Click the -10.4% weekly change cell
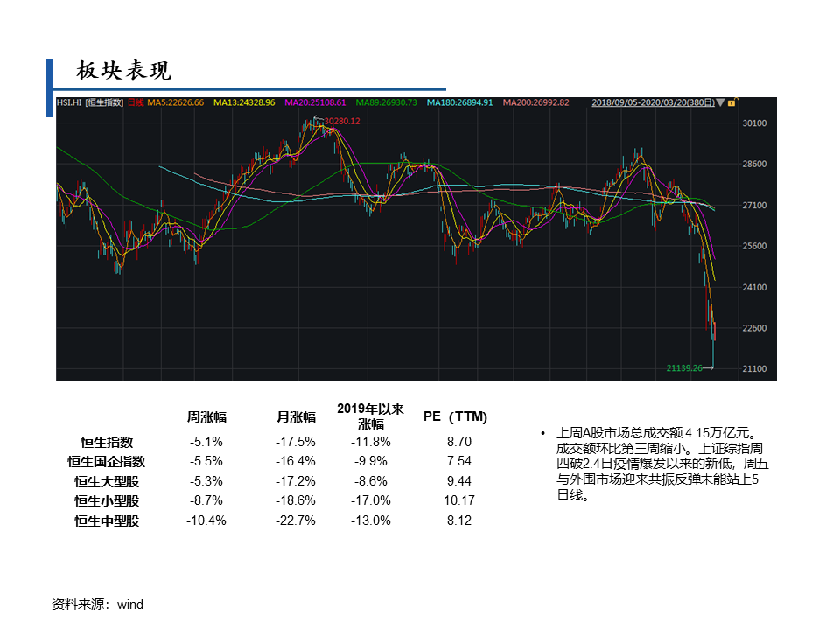This screenshot has height=630, width=840. point(206,520)
